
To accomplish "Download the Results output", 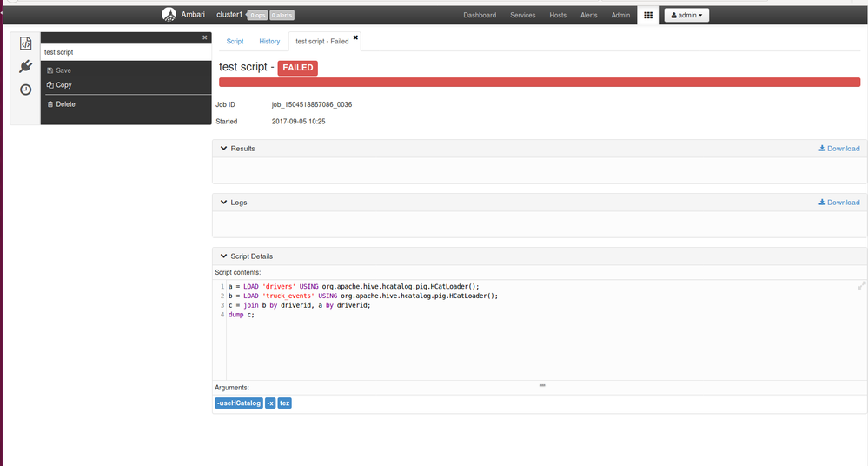I will 838,149.
